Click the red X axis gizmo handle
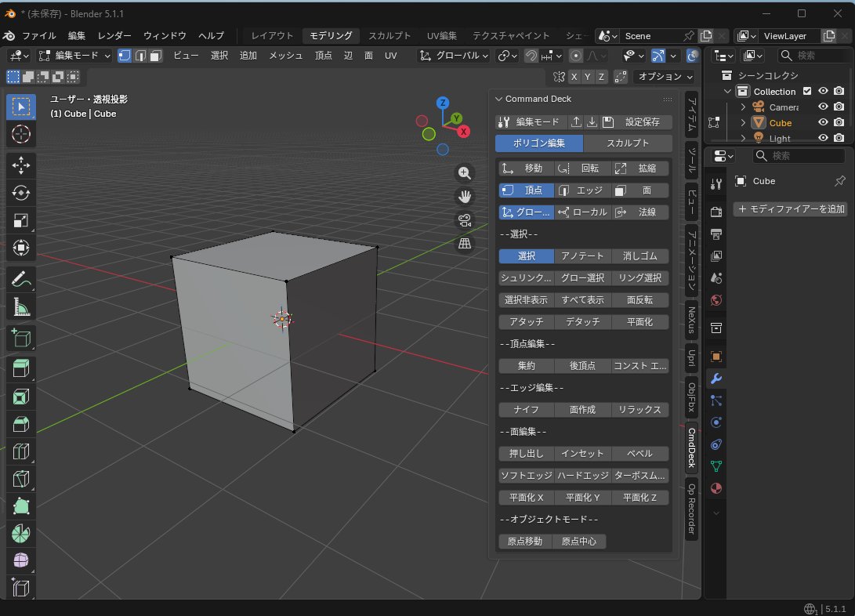The image size is (855, 616). pyautogui.click(x=463, y=132)
